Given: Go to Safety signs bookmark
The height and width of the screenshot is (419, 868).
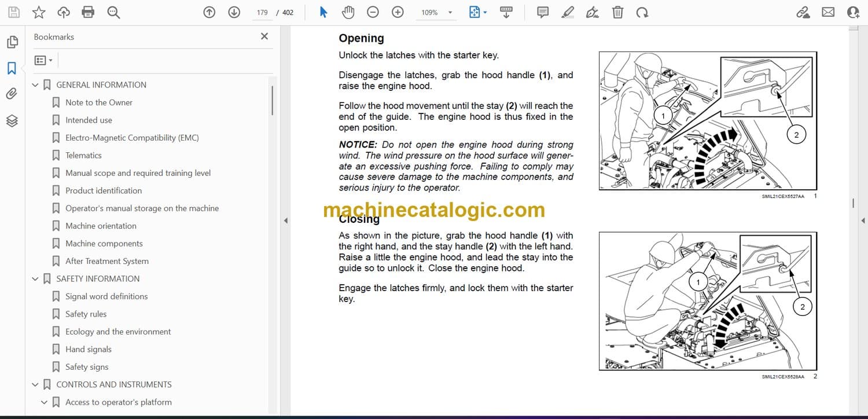Looking at the screenshot, I should pos(87,367).
